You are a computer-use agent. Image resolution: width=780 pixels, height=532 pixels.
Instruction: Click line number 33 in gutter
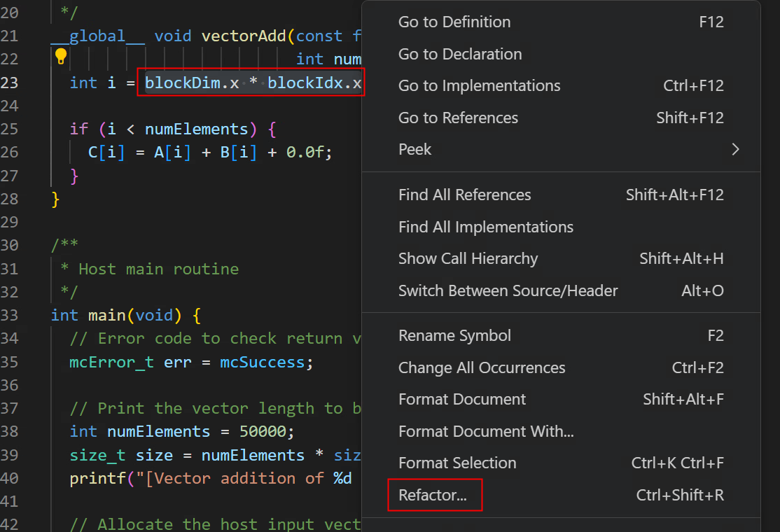10,315
